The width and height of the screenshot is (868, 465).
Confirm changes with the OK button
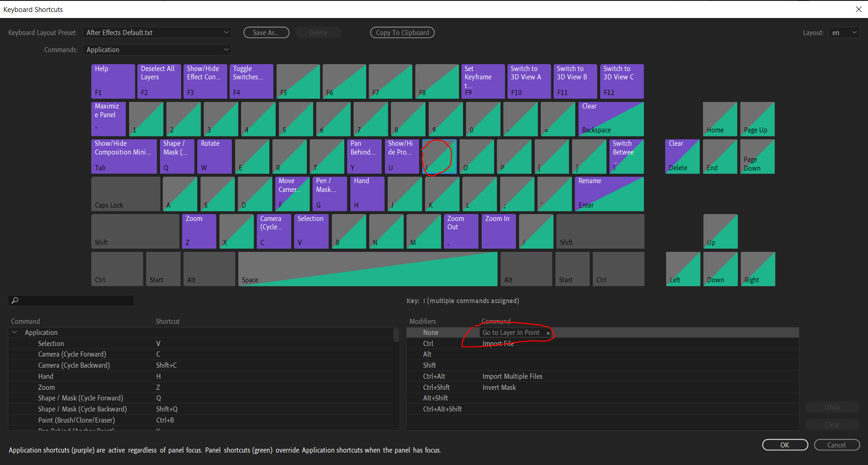click(785, 445)
